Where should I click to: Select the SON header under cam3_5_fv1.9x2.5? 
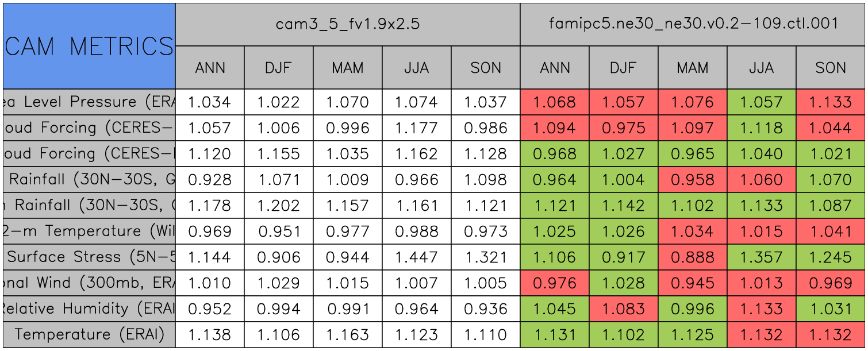pyautogui.click(x=485, y=68)
